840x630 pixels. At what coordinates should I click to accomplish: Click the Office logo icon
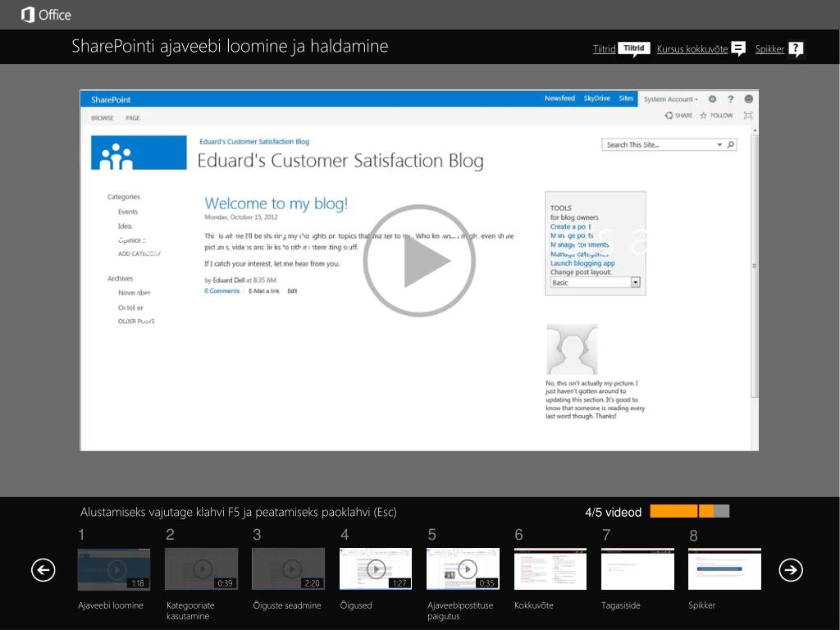tap(27, 15)
